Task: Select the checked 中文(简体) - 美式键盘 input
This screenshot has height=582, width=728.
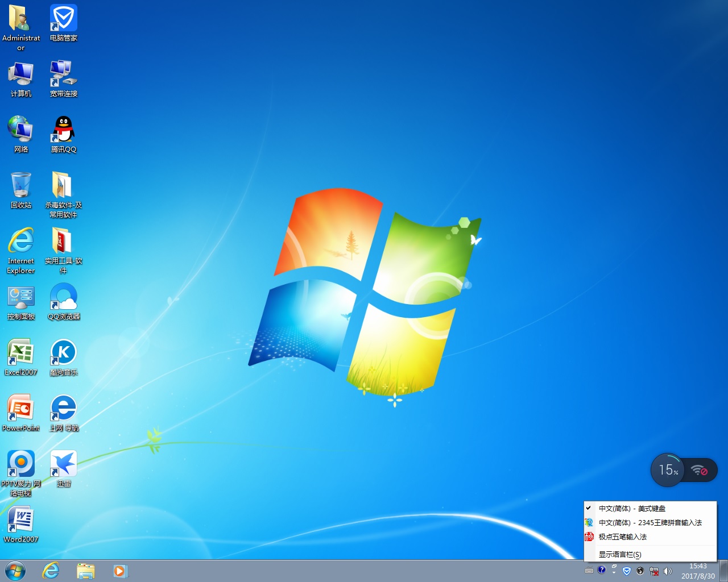Action: 631,509
